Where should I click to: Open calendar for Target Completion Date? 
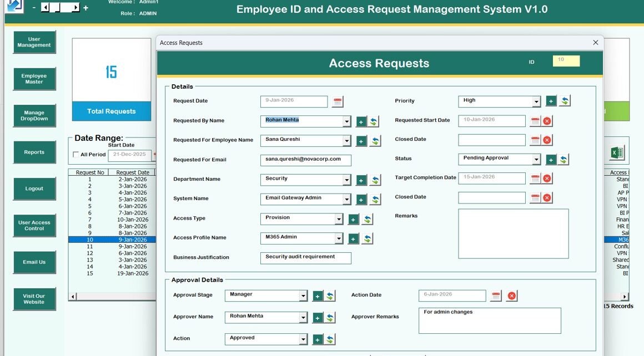click(x=535, y=179)
